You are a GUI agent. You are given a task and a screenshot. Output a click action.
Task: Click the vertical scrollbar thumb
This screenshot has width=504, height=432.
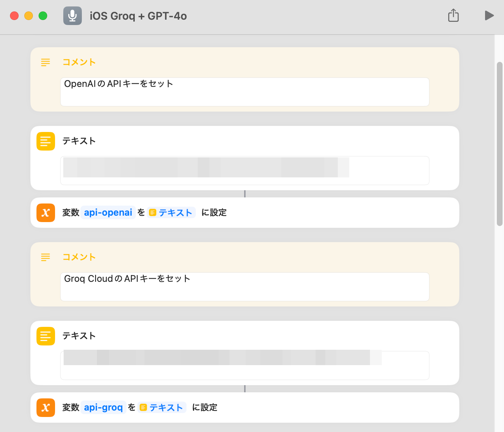coord(499,144)
